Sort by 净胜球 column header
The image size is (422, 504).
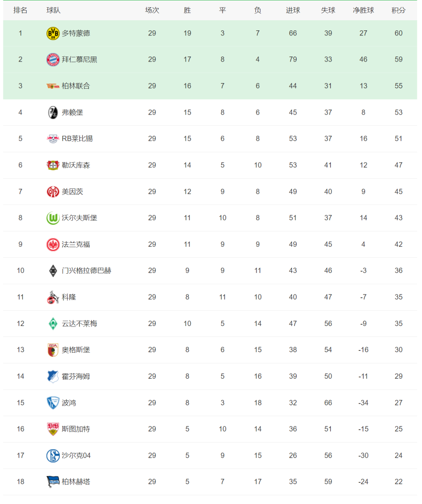point(363,10)
